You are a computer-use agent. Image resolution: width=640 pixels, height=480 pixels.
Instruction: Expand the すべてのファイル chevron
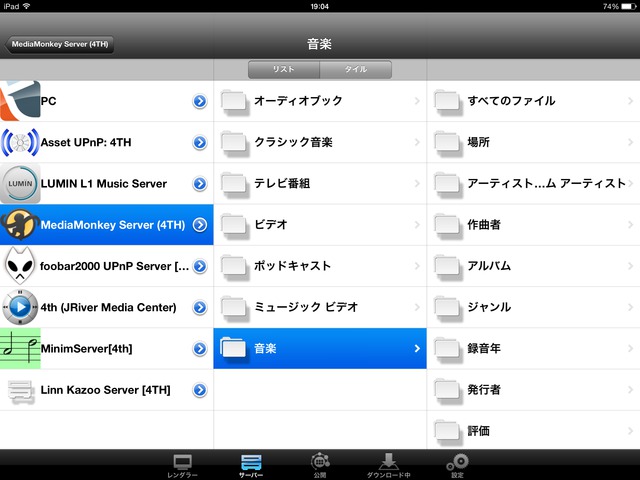coord(630,101)
